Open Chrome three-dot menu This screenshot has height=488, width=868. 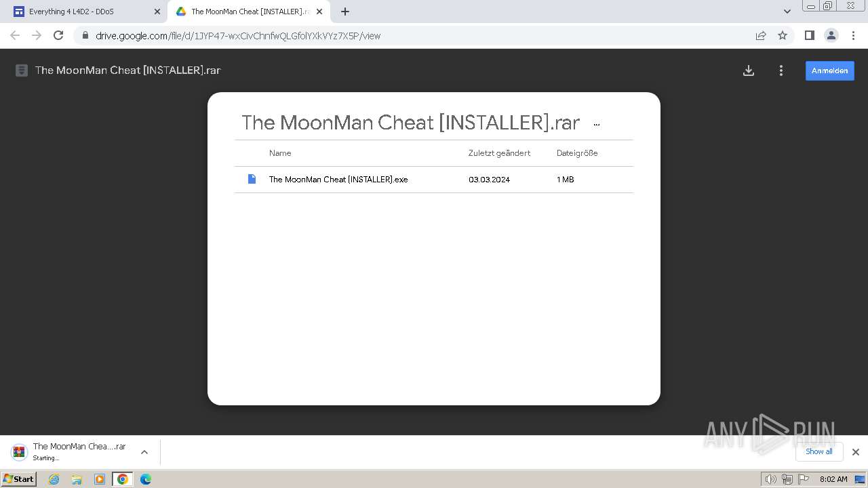coord(853,35)
